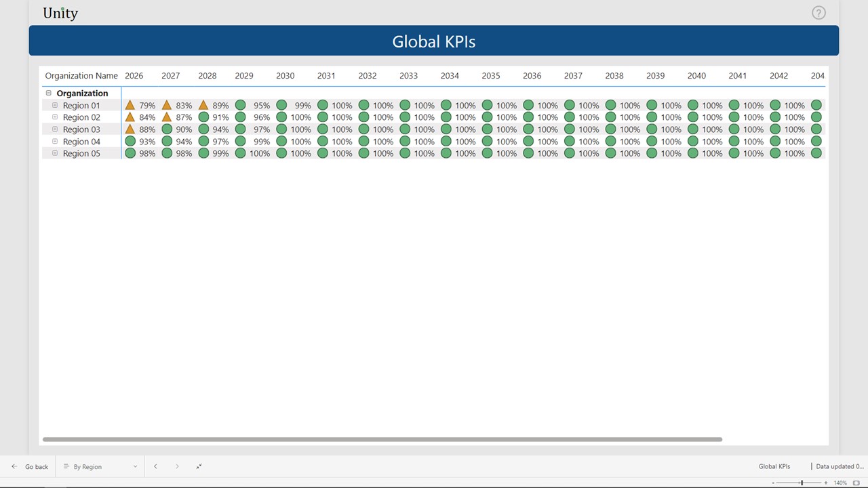Click Region 01's green circle beside 99%
The height and width of the screenshot is (488, 868).
pos(281,105)
